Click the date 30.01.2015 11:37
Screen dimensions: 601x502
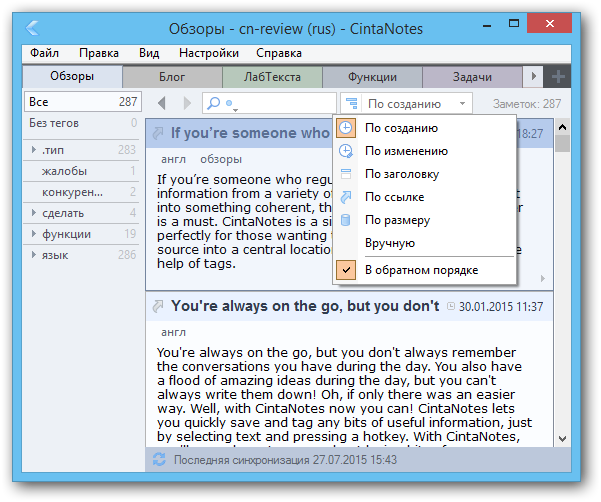[x=501, y=306]
